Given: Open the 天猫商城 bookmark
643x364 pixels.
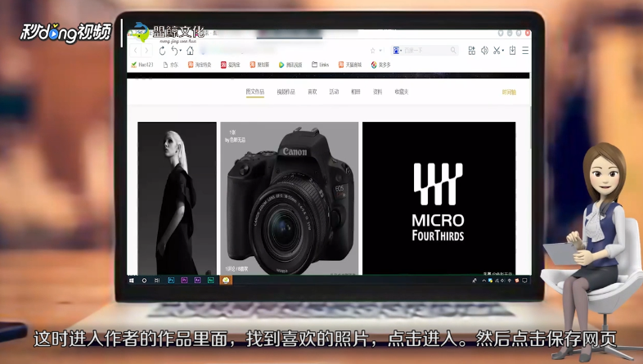Looking at the screenshot, I should pos(350,65).
